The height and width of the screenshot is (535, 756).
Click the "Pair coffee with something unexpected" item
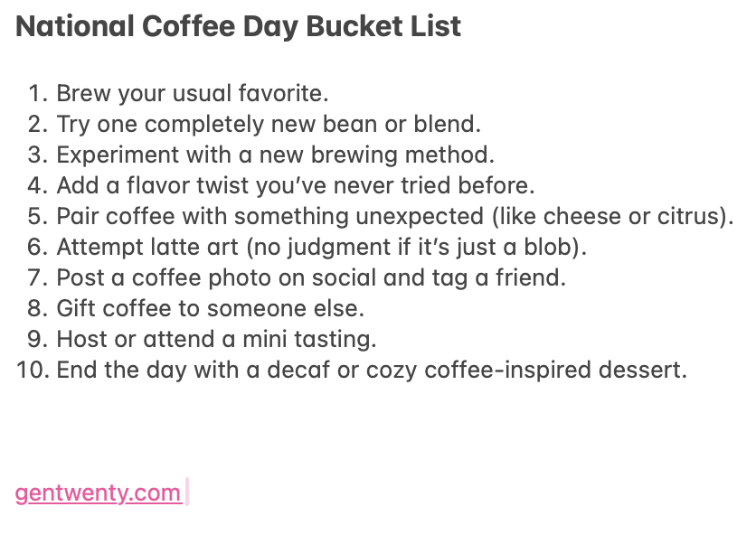tap(394, 217)
